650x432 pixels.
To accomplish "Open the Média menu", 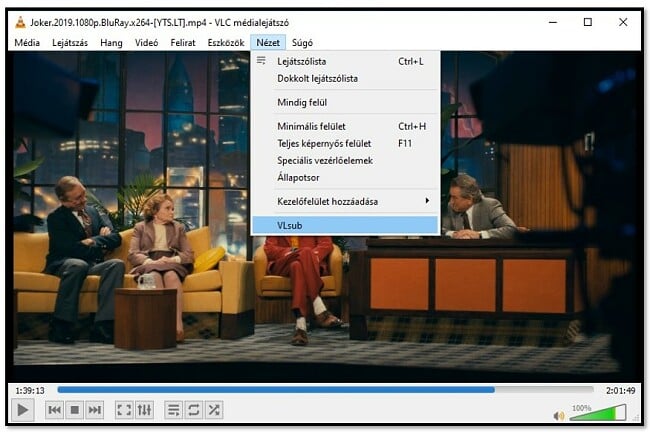I will [27, 43].
